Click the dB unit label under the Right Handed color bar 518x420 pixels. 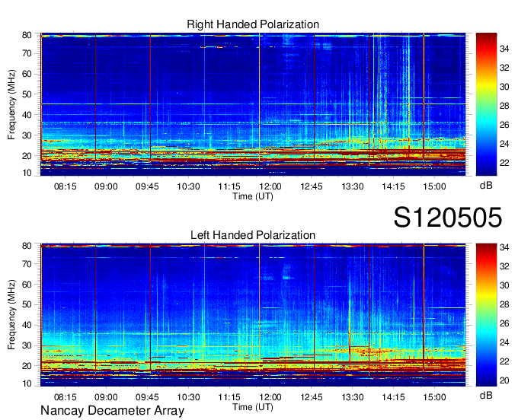(x=486, y=186)
